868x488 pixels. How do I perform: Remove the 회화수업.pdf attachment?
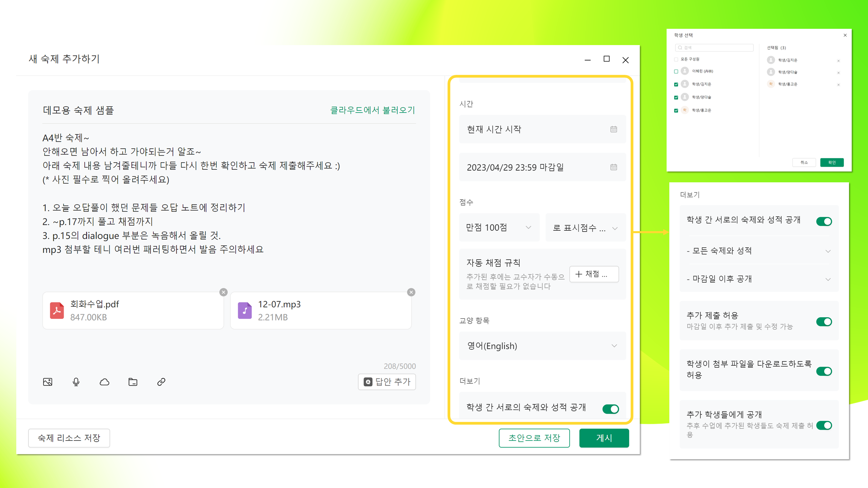(223, 292)
